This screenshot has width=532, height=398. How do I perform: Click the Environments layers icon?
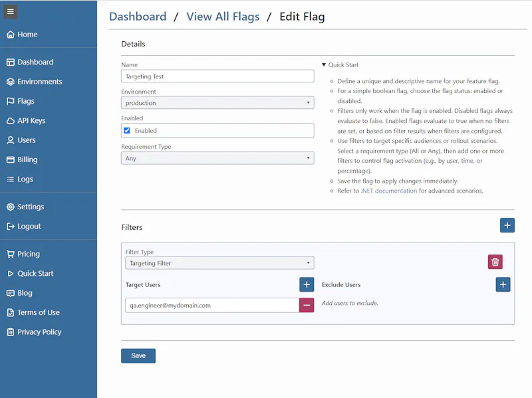[11, 82]
